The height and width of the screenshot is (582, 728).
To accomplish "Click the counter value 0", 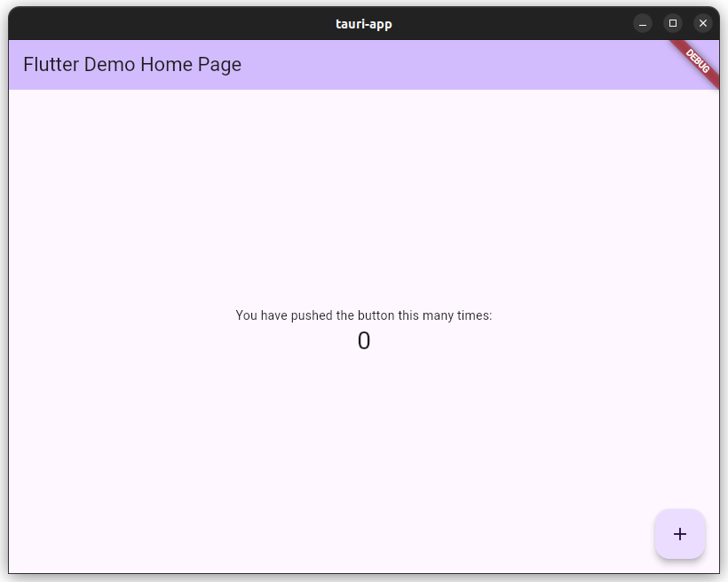I will 364,340.
